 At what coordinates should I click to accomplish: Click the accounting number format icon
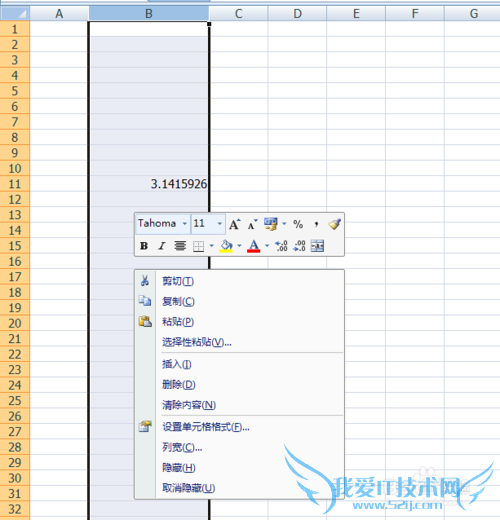(271, 224)
